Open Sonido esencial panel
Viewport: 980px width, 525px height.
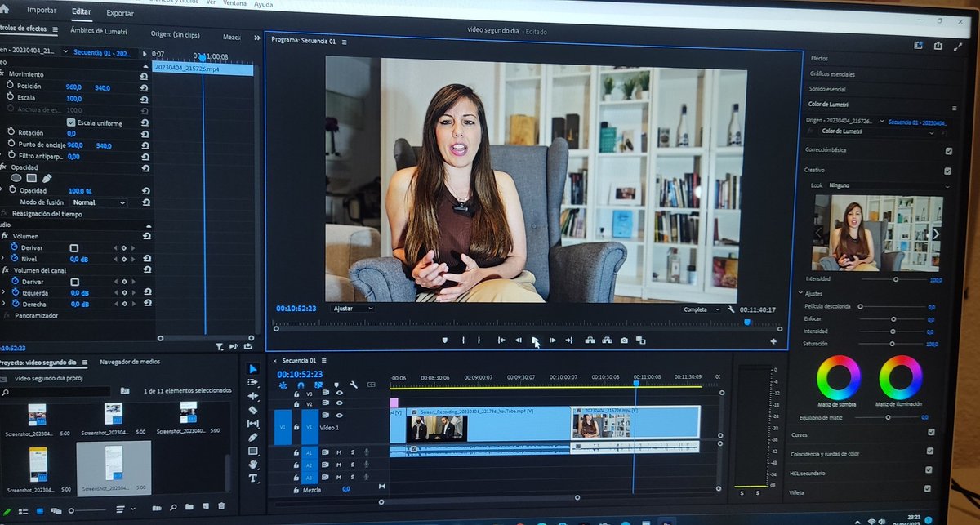click(x=827, y=88)
